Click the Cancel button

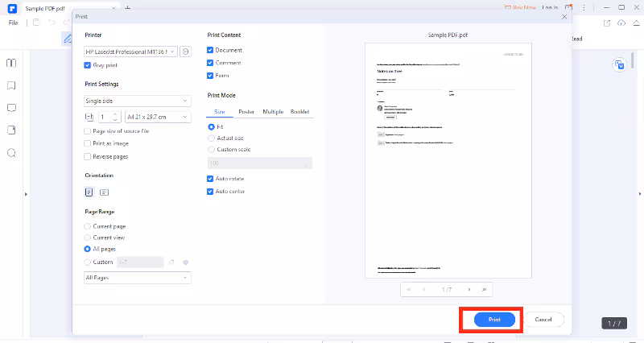543,320
